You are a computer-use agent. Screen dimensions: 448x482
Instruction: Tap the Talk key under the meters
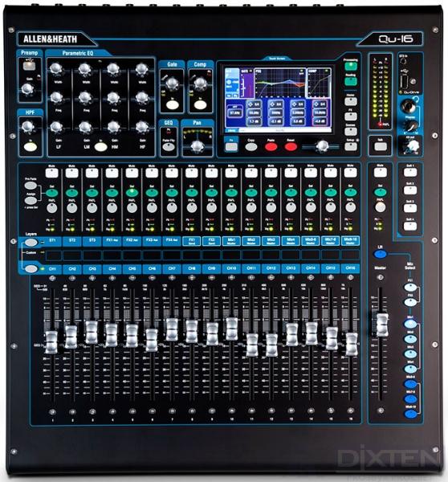pyautogui.click(x=381, y=146)
